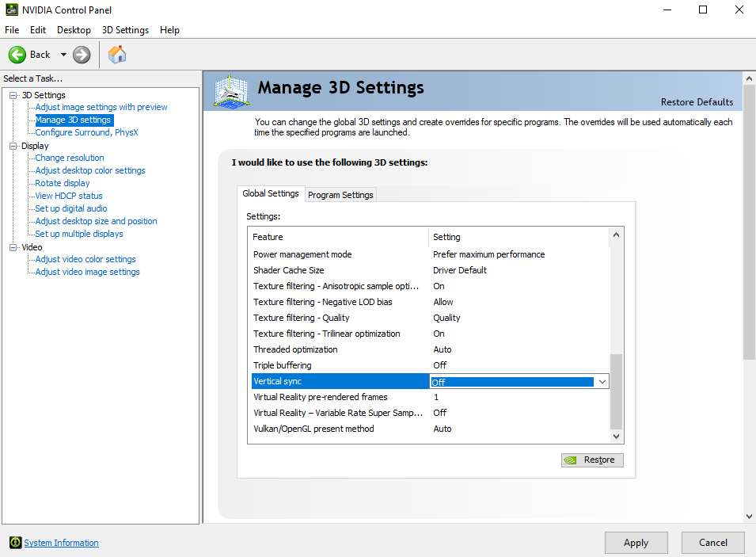Image resolution: width=756 pixels, height=557 pixels.
Task: Click the Feature column header
Action: pyautogui.click(x=338, y=237)
